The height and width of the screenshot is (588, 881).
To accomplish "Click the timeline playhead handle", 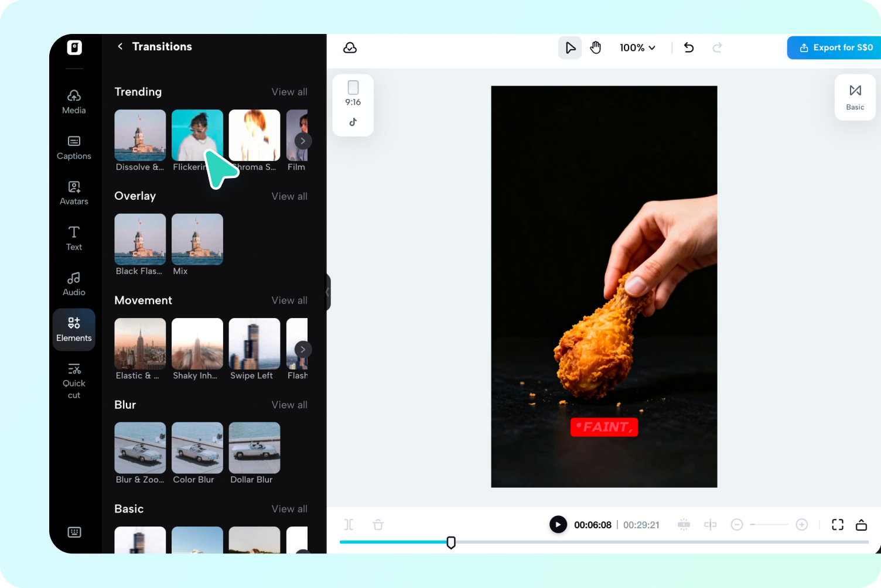I will [451, 542].
